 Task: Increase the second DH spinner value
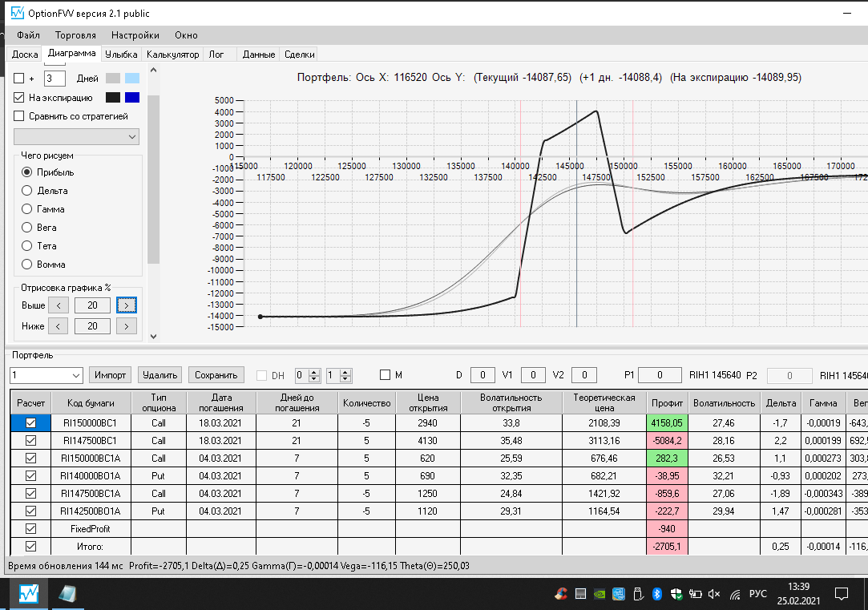coord(345,372)
